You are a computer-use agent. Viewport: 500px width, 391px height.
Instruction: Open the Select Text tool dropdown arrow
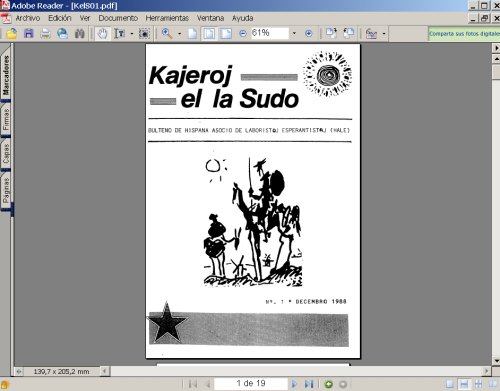coord(132,33)
